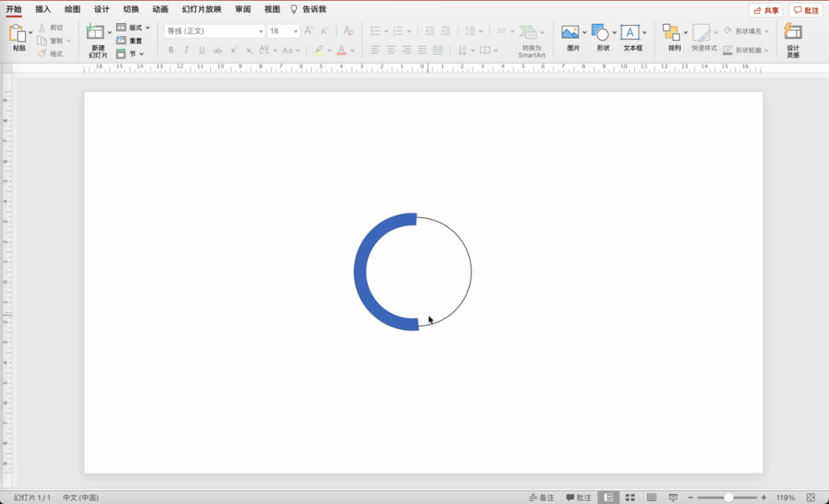Image resolution: width=829 pixels, height=504 pixels.
Task: Select Normal view in status bar
Action: click(x=609, y=498)
